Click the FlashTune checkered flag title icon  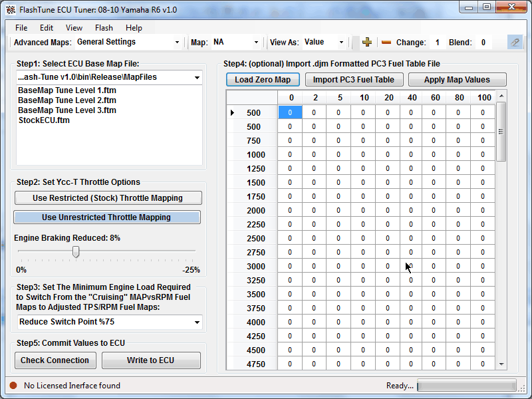coord(10,8)
